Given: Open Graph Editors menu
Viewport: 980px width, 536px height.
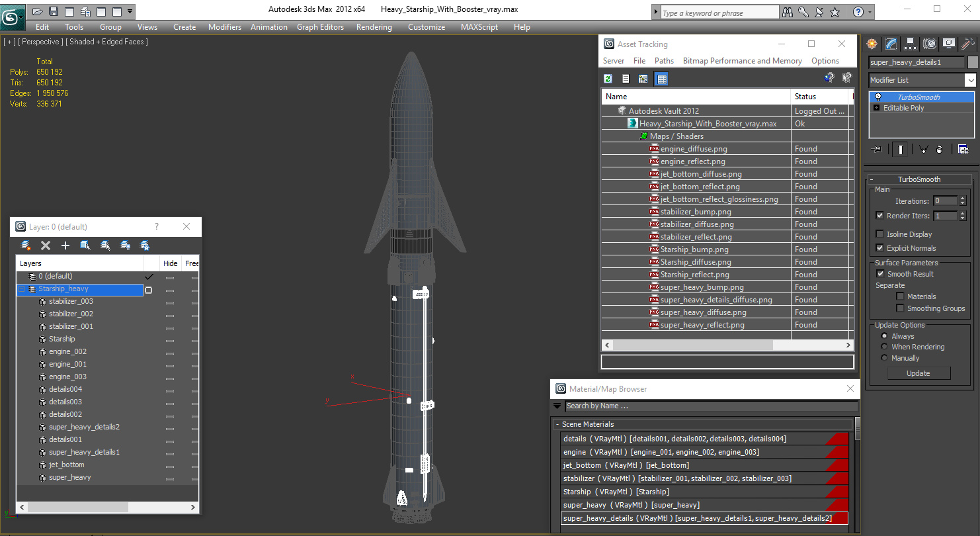Looking at the screenshot, I should click(x=320, y=27).
